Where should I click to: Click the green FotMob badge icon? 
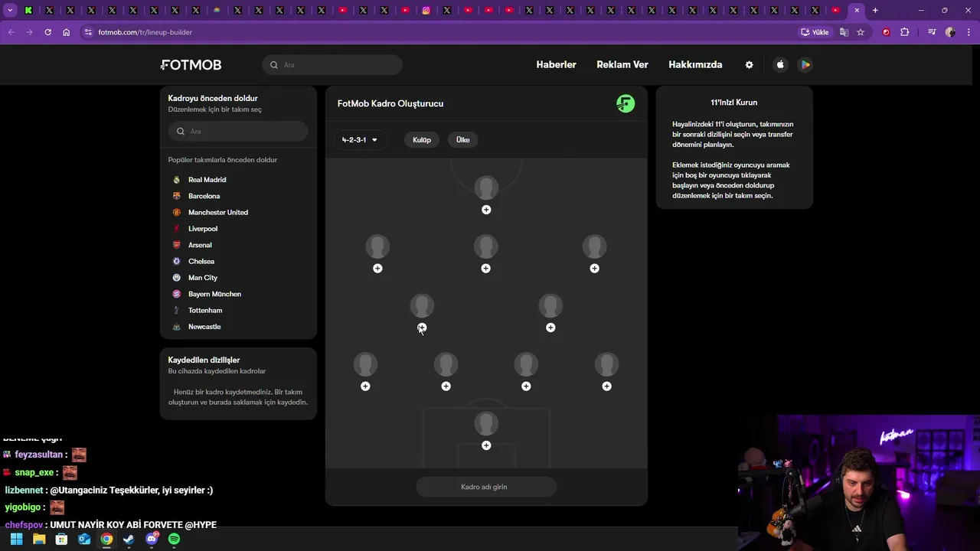click(626, 104)
